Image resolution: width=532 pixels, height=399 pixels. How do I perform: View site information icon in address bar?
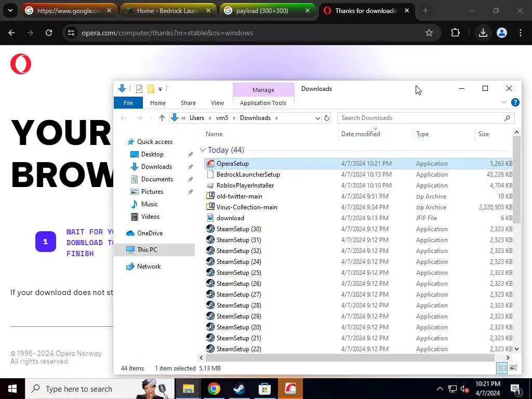[x=71, y=33]
